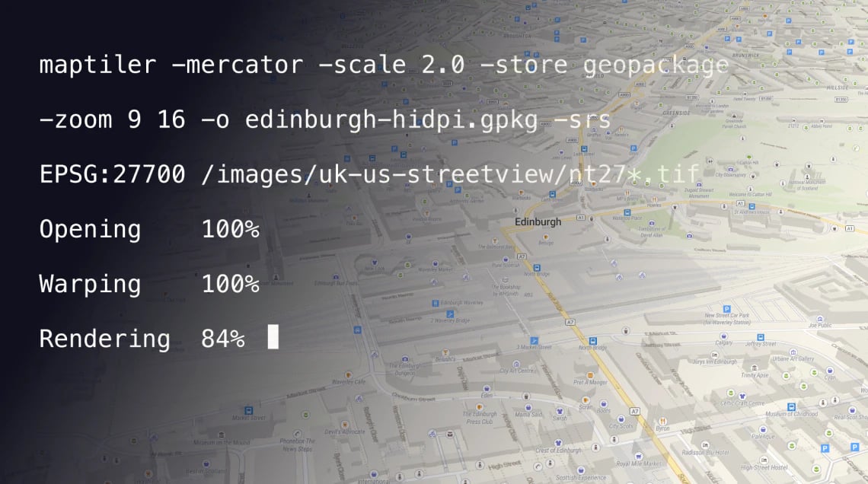Select the '-srs' flag
The width and height of the screenshot is (868, 484).
582,119
